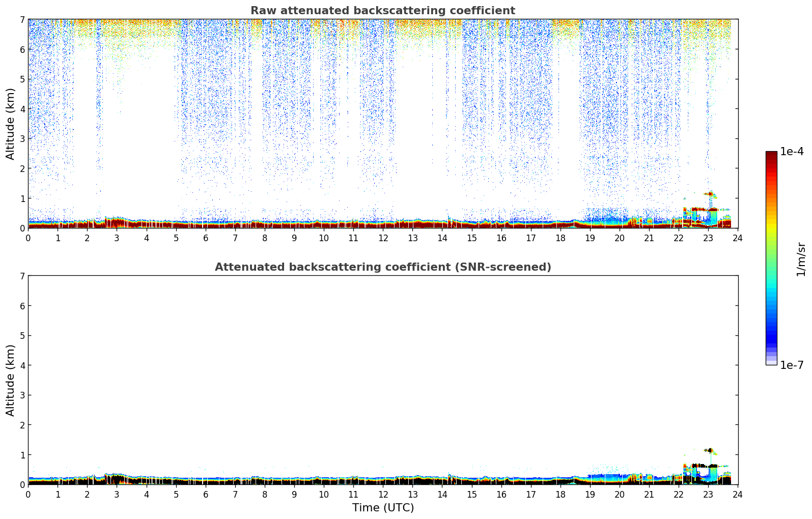Click the 5 km tick on upper altitude axis
The height and width of the screenshot is (519, 812).
[x=21, y=79]
